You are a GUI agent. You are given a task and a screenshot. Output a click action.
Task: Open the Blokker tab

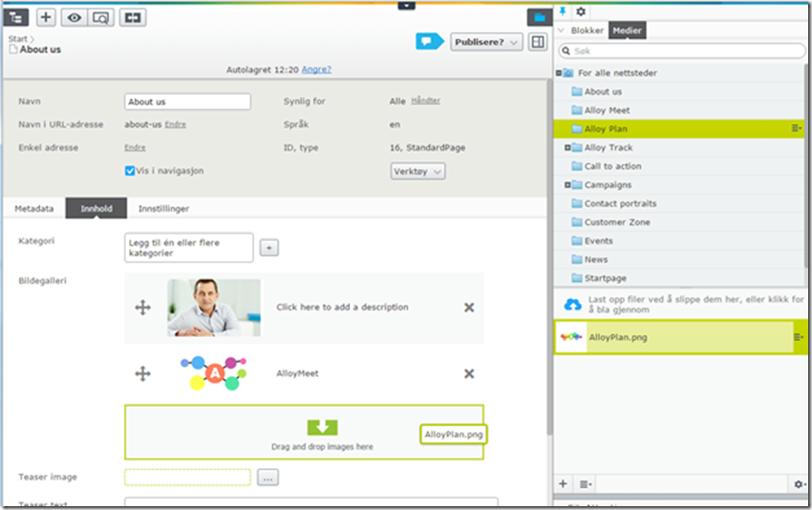[x=587, y=31]
